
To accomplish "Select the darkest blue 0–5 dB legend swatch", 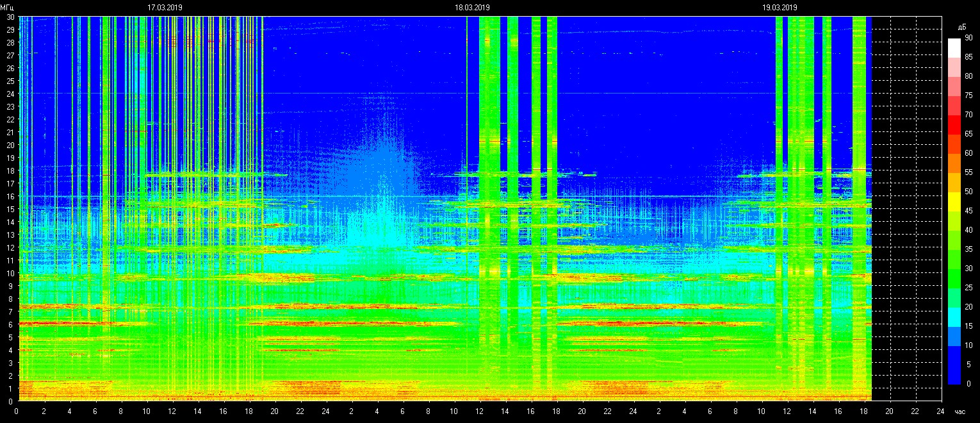I will (x=954, y=375).
